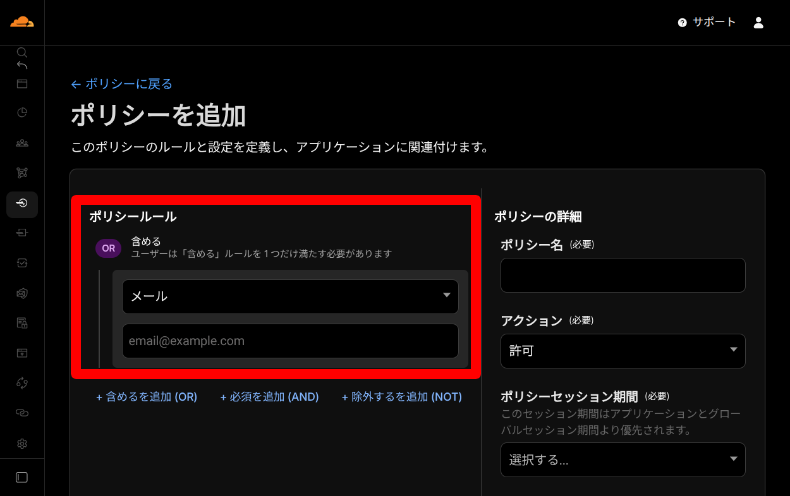The height and width of the screenshot is (496, 790).
Task: Click the ポリシーセッション期間 label
Action: click(569, 397)
